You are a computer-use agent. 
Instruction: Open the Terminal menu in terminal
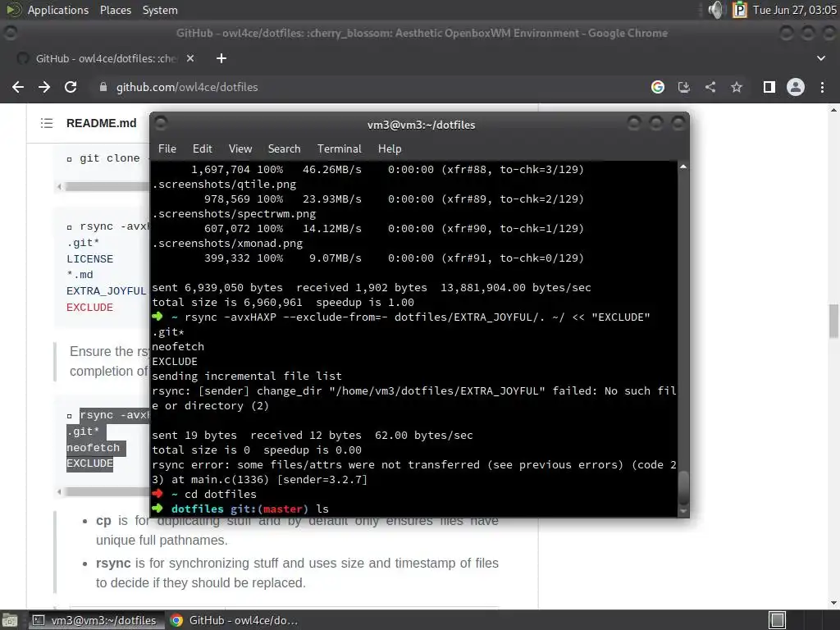coord(339,148)
